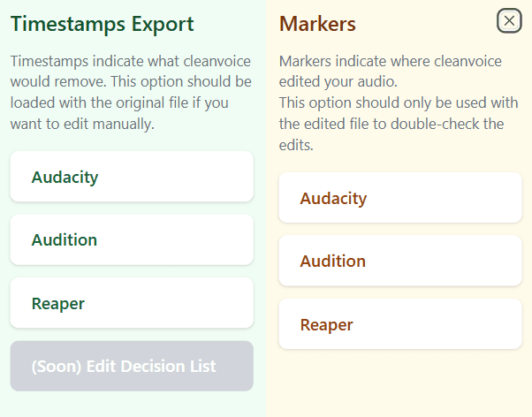Export markers for Audacity
Viewport: 532px width, 417px height.
[400, 198]
